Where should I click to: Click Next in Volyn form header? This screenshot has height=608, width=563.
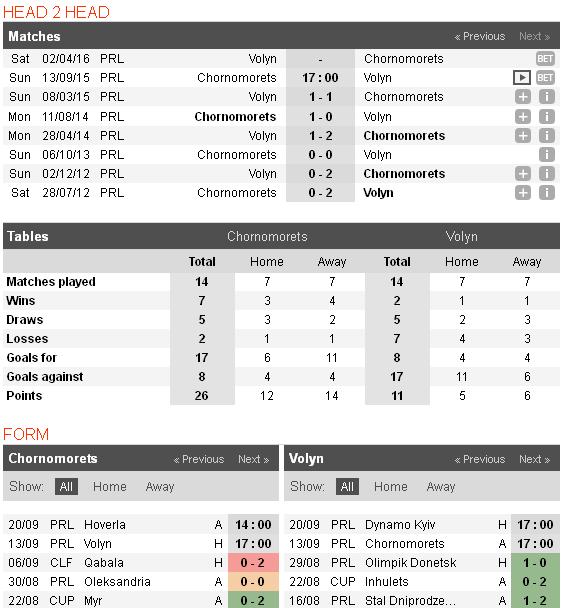click(534, 459)
